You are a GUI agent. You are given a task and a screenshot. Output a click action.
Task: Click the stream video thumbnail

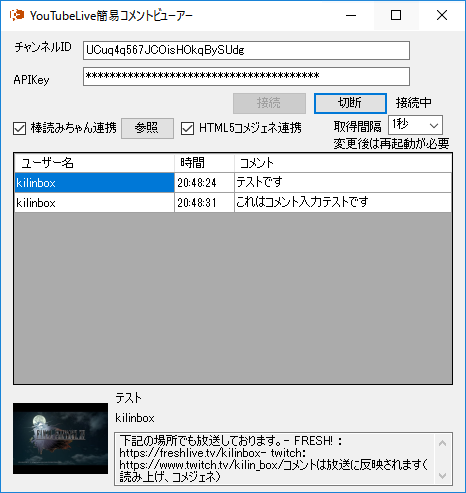tap(60, 438)
